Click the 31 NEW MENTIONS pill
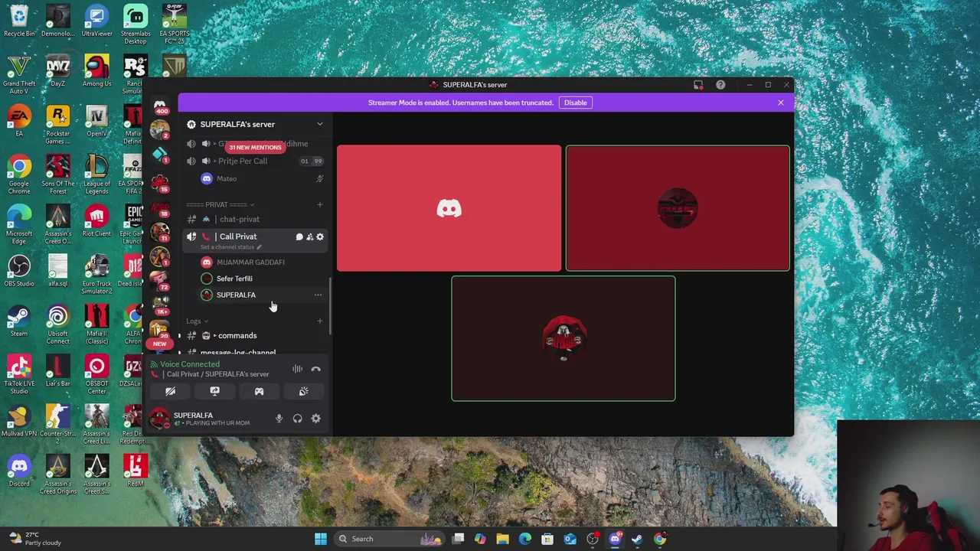 (255, 147)
